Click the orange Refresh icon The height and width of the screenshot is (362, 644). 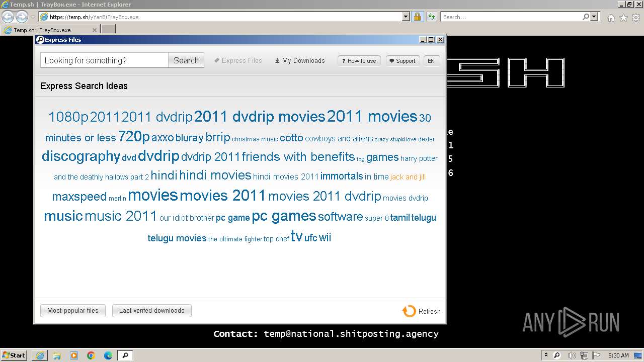[x=409, y=311]
